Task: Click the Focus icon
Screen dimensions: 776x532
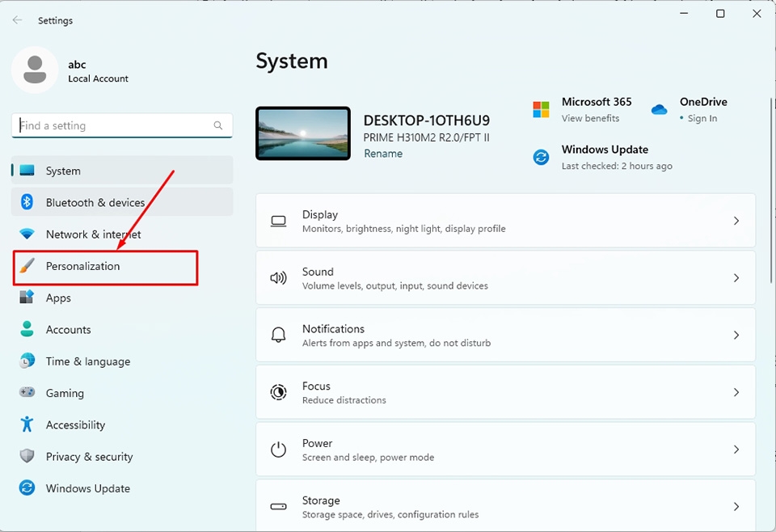Action: point(278,392)
